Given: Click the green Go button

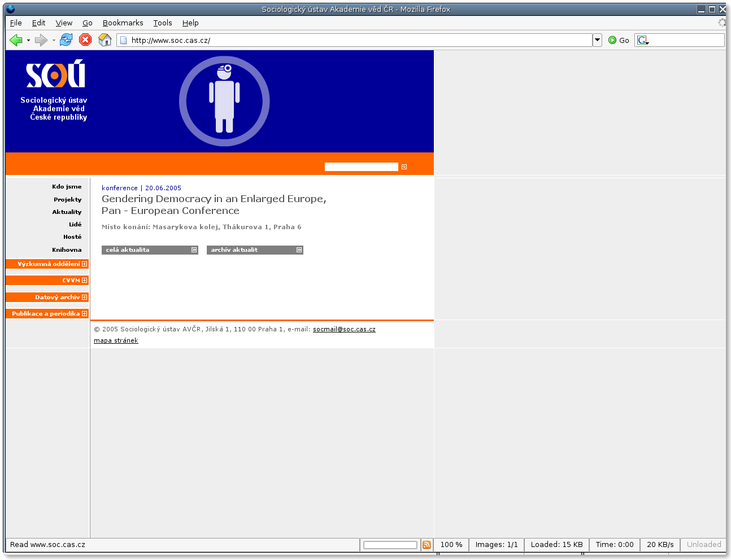Looking at the screenshot, I should point(619,40).
